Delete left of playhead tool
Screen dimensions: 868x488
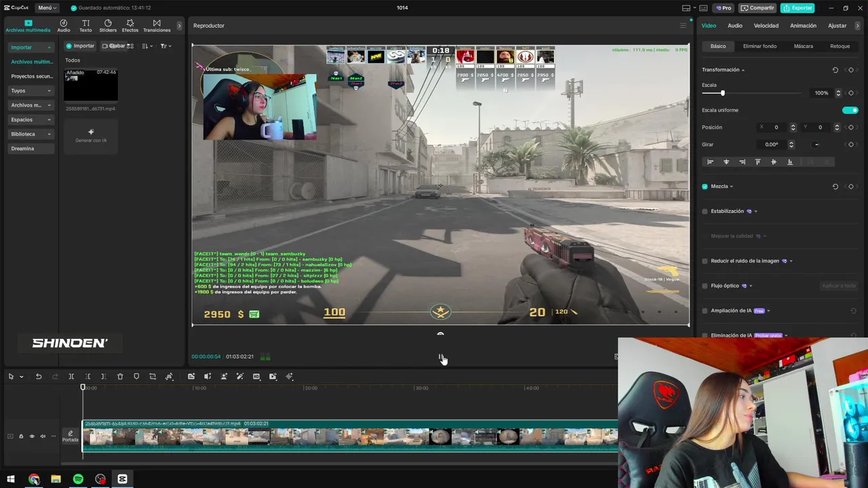[x=87, y=376]
